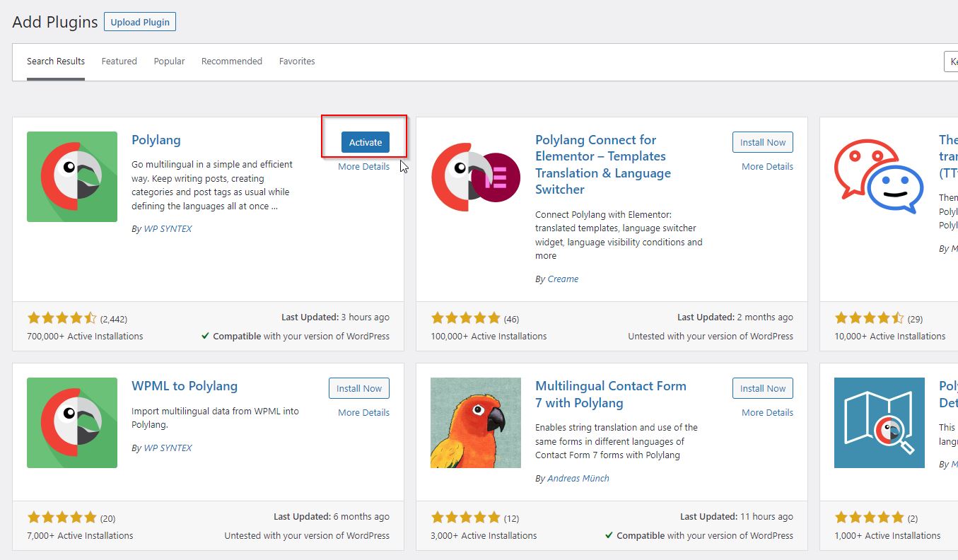Open Multilingual Contact Form 7 with Polylang title
Image resolution: width=958 pixels, height=560 pixels.
[x=611, y=395]
